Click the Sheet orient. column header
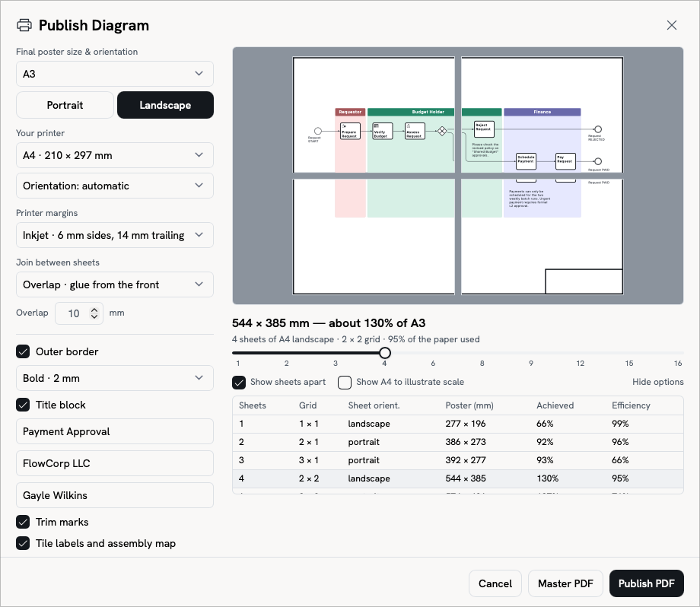 pyautogui.click(x=374, y=405)
